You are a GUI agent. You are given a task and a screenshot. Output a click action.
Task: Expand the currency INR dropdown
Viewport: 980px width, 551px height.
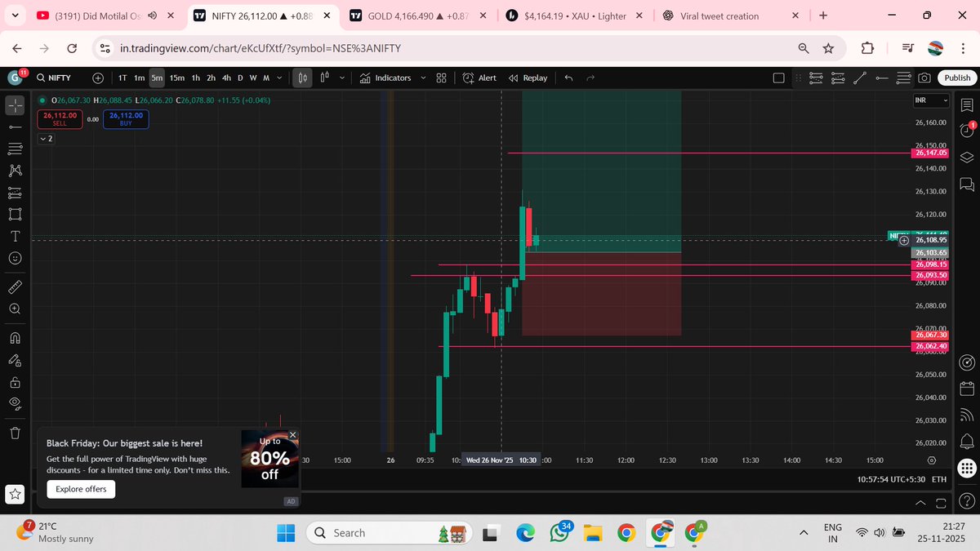pos(930,100)
